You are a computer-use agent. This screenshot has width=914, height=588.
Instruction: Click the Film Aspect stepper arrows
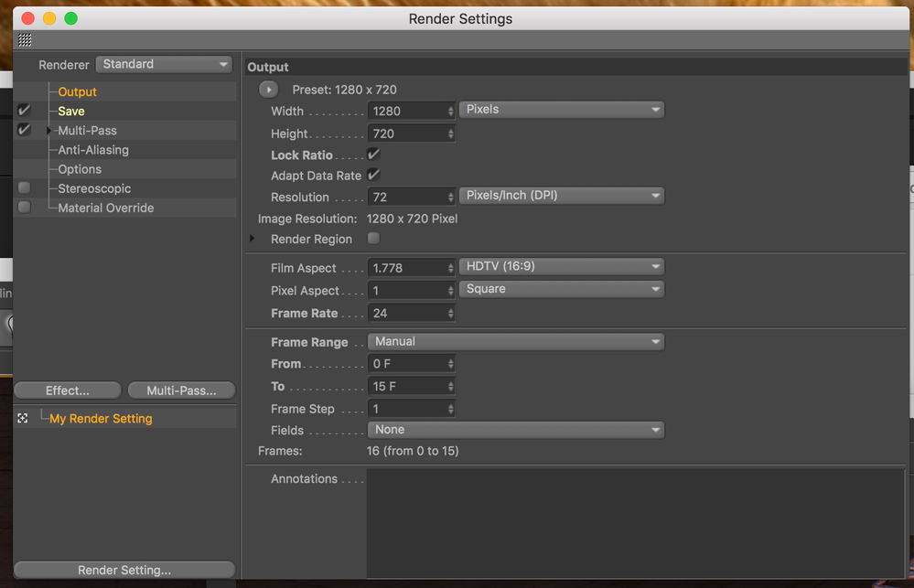coord(450,268)
